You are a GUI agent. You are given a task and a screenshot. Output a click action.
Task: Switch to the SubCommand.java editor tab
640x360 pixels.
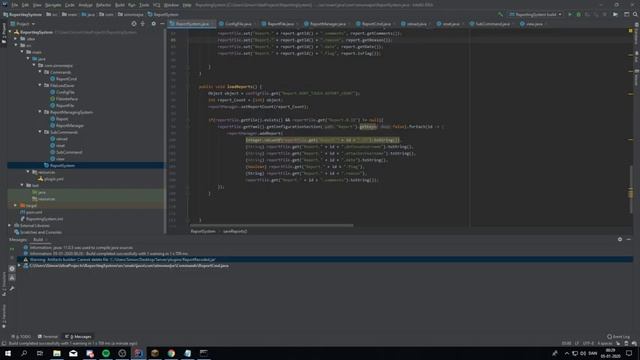click(x=491, y=24)
